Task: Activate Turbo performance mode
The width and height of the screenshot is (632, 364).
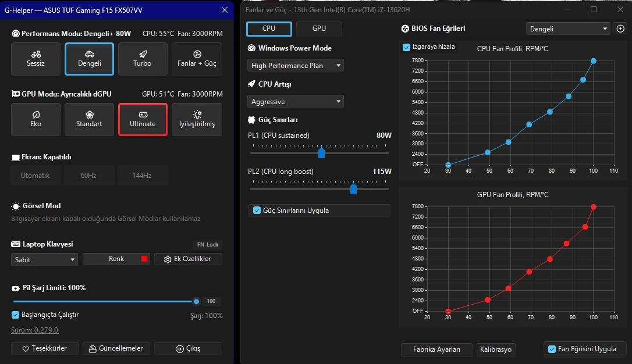Action: click(142, 59)
